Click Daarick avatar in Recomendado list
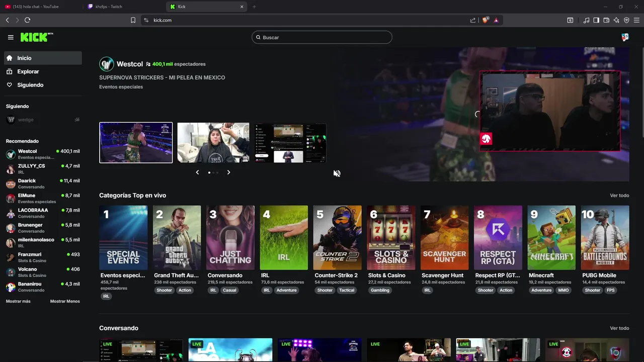 click(11, 184)
